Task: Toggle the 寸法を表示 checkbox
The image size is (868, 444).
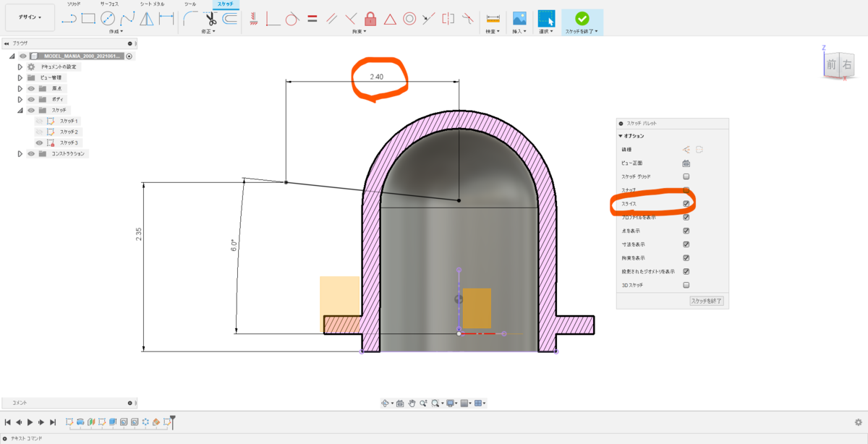Action: pyautogui.click(x=686, y=244)
